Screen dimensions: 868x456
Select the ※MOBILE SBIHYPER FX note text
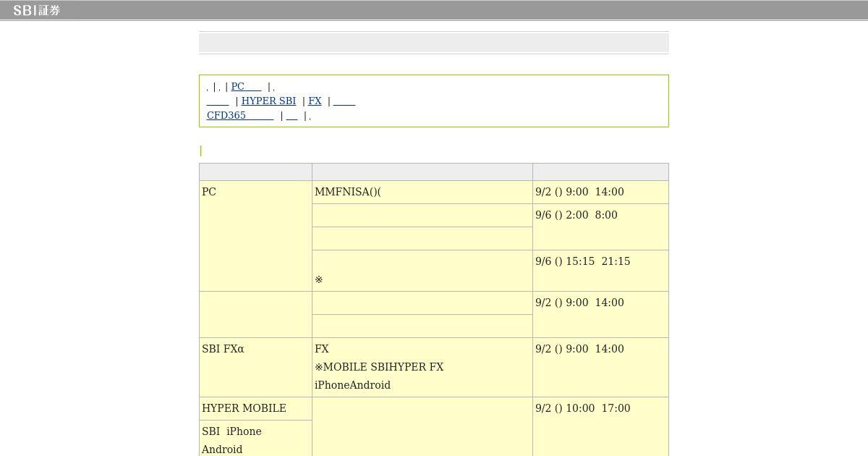point(379,367)
